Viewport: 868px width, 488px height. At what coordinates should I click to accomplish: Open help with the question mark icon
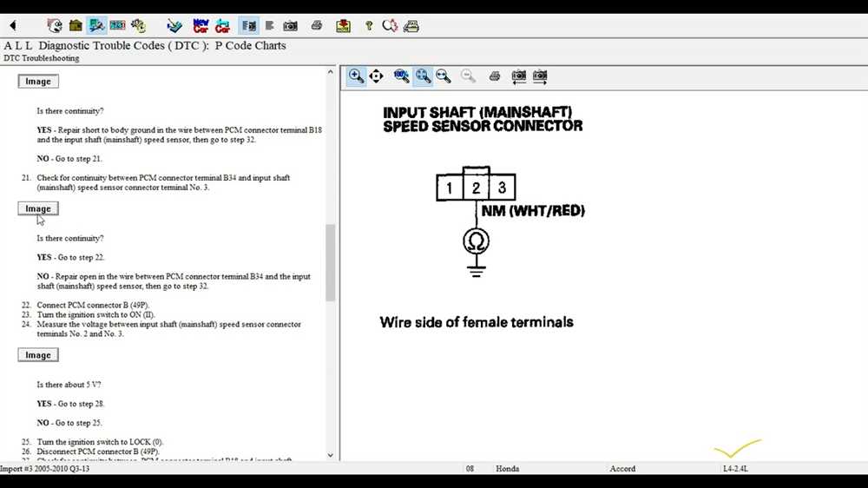[369, 25]
